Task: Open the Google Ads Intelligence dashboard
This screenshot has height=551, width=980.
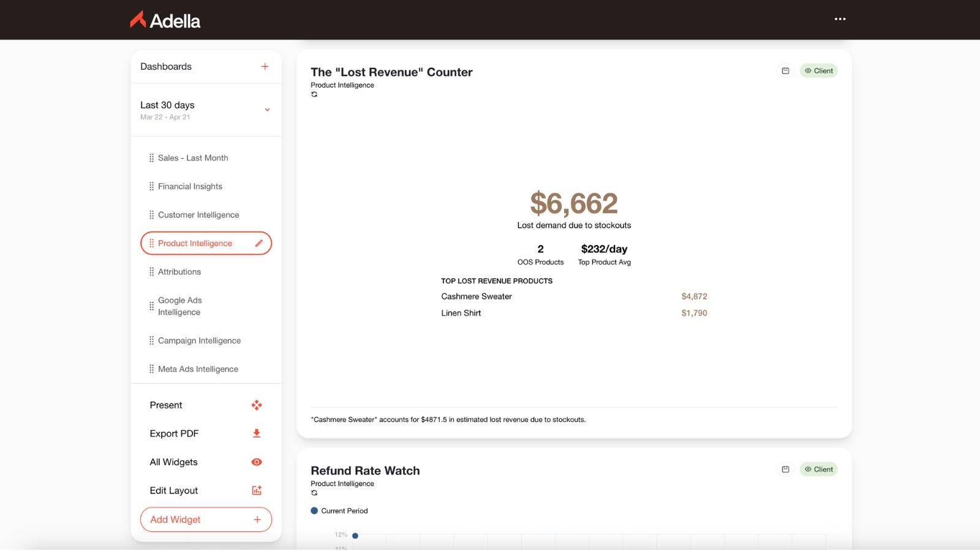Action: click(x=180, y=306)
